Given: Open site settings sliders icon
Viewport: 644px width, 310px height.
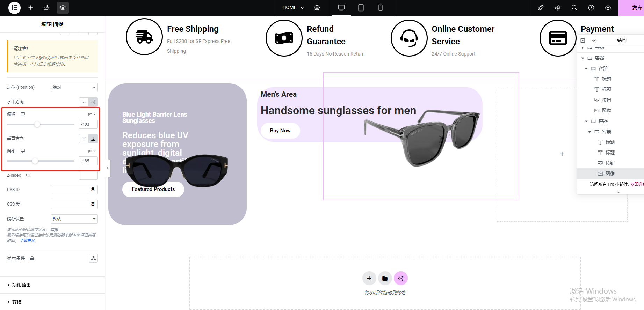Looking at the screenshot, I should click(47, 8).
